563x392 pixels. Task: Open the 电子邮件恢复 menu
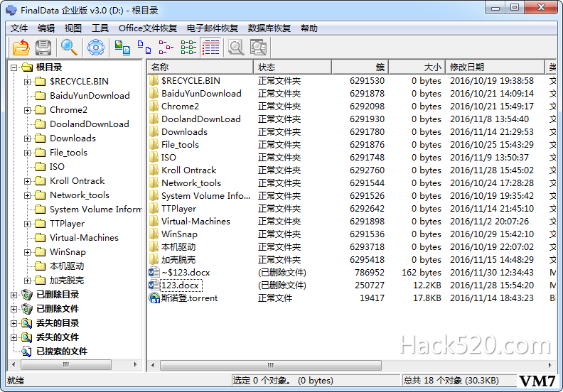click(x=213, y=28)
